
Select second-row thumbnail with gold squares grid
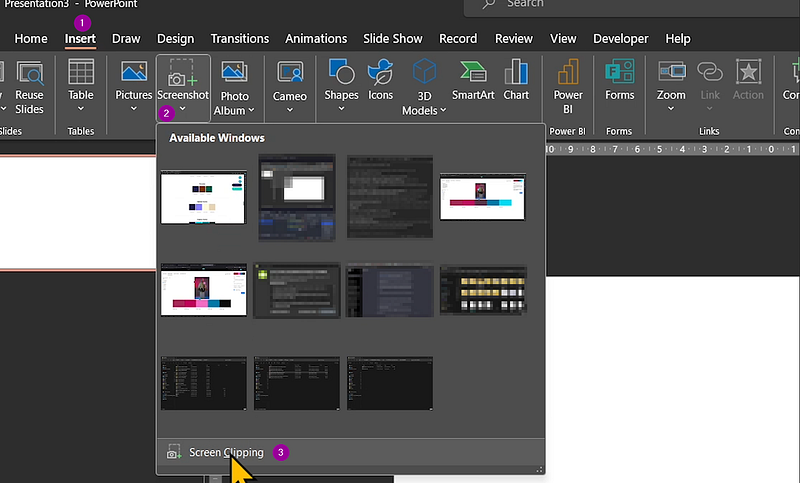[483, 290]
